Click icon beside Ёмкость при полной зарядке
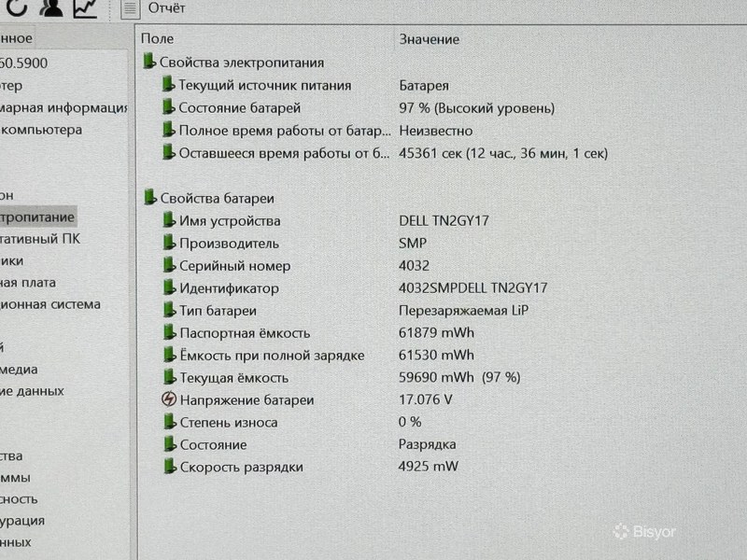Image resolution: width=747 pixels, height=560 pixels. (170, 354)
